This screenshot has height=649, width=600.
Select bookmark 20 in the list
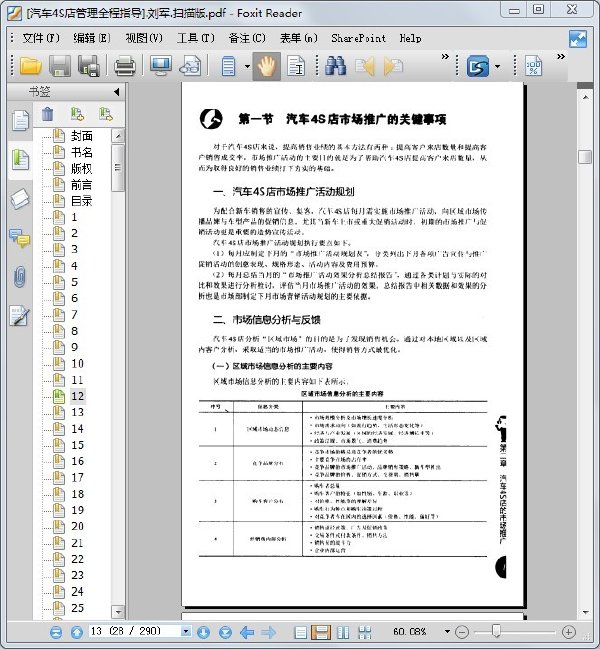point(77,526)
